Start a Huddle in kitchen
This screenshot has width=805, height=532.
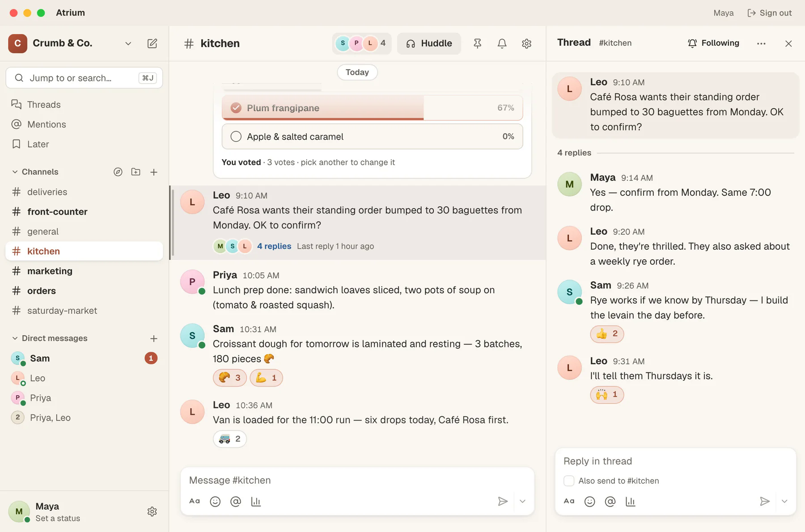(429, 43)
